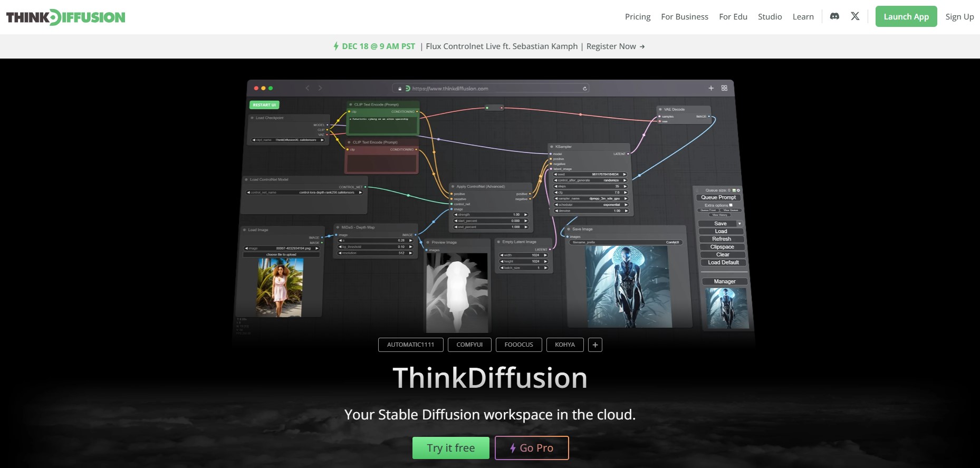Image resolution: width=980 pixels, height=468 pixels.
Task: Open the Save dropdown arrow in the preview
Action: (x=739, y=224)
